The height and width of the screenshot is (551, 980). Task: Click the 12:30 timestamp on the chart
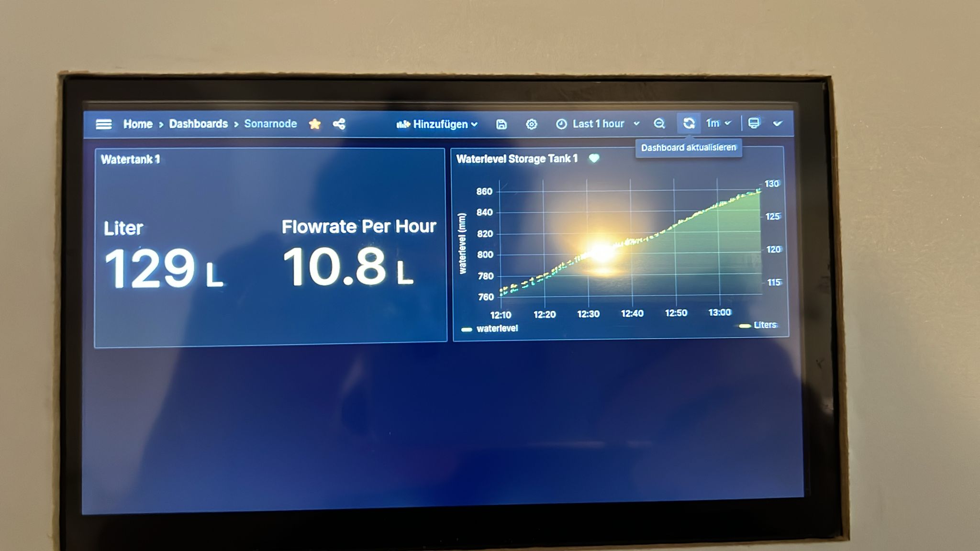588,311
